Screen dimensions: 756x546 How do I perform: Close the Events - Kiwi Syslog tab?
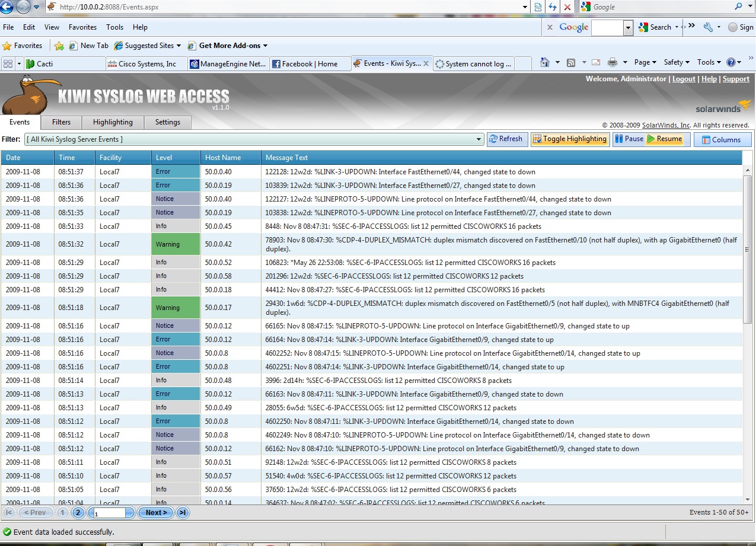coord(426,63)
